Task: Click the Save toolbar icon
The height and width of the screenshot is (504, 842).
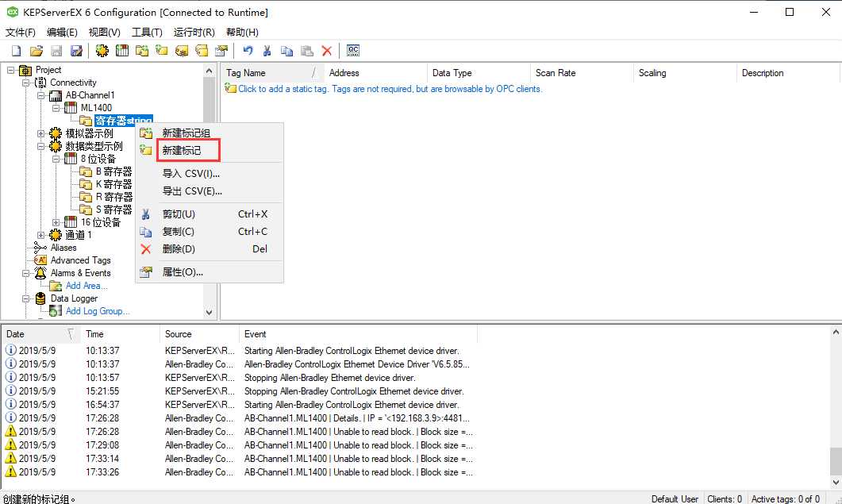Action: click(x=56, y=51)
